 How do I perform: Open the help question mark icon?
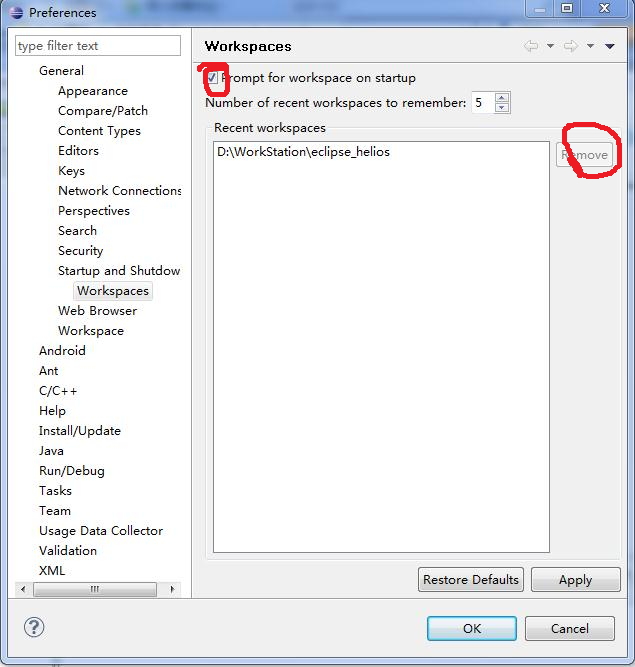[x=34, y=627]
